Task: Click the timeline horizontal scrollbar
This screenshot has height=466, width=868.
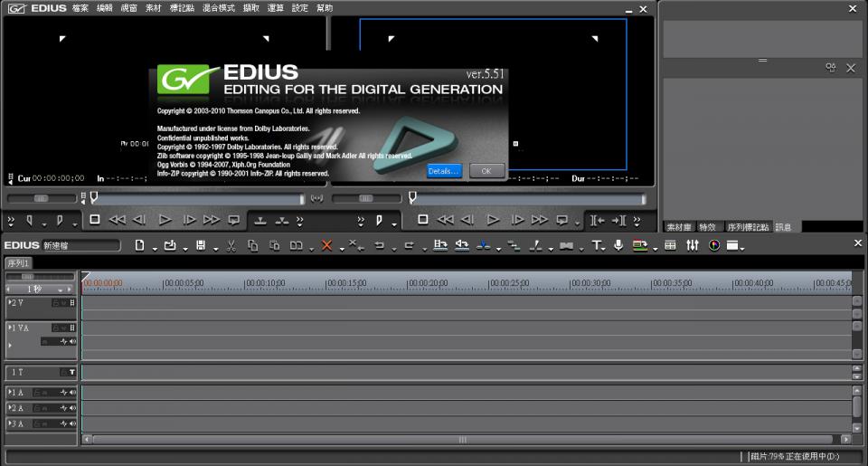Action: [x=463, y=440]
